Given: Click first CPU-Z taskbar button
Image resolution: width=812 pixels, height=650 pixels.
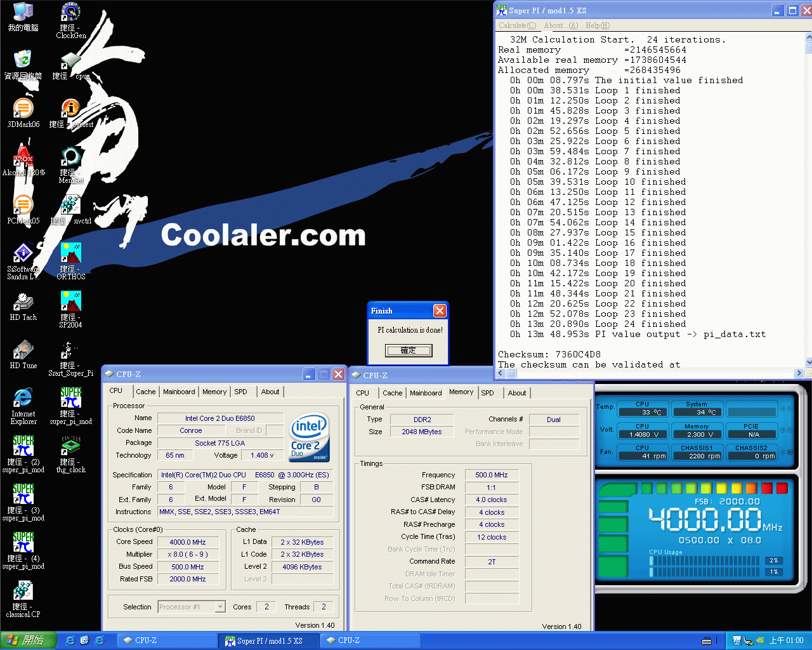Looking at the screenshot, I should pyautogui.click(x=167, y=640).
